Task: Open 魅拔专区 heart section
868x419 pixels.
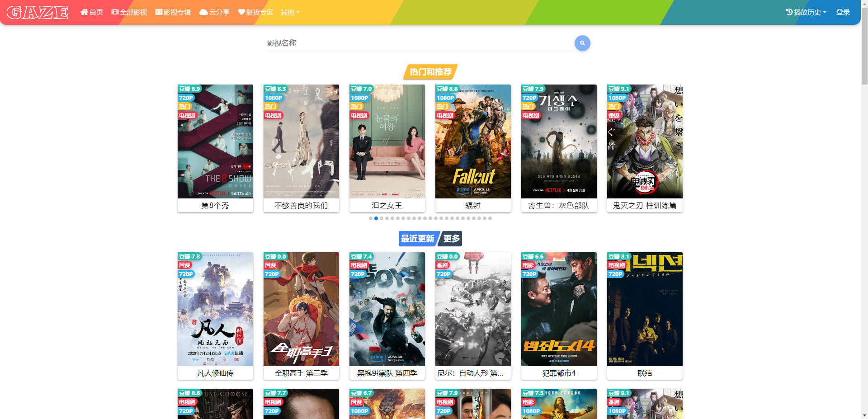Action: [x=255, y=12]
